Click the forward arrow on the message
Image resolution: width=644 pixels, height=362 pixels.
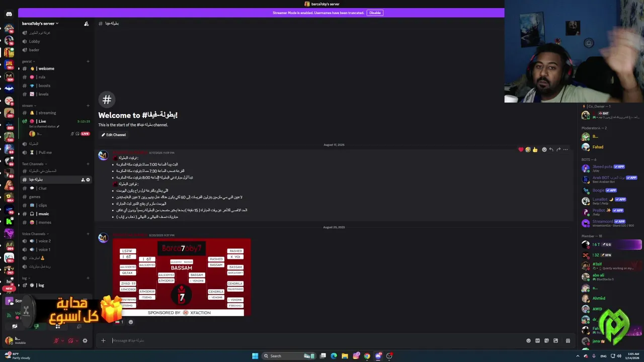coord(558,149)
